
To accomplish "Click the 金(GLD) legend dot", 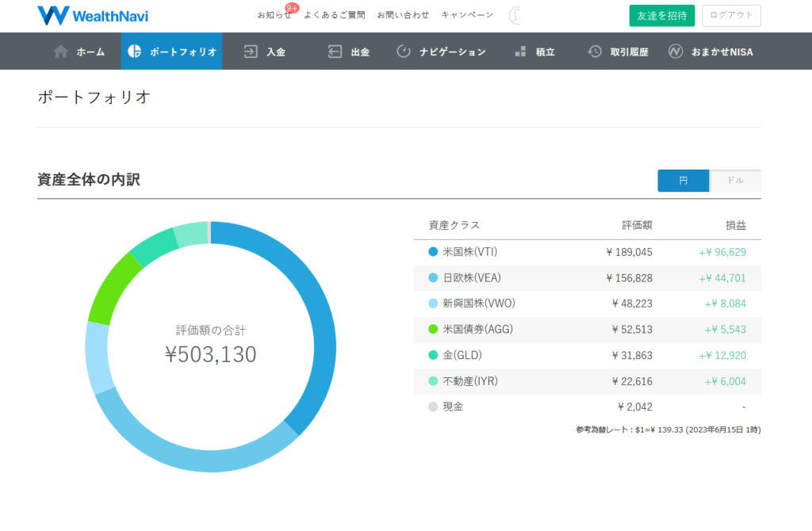I will 433,355.
